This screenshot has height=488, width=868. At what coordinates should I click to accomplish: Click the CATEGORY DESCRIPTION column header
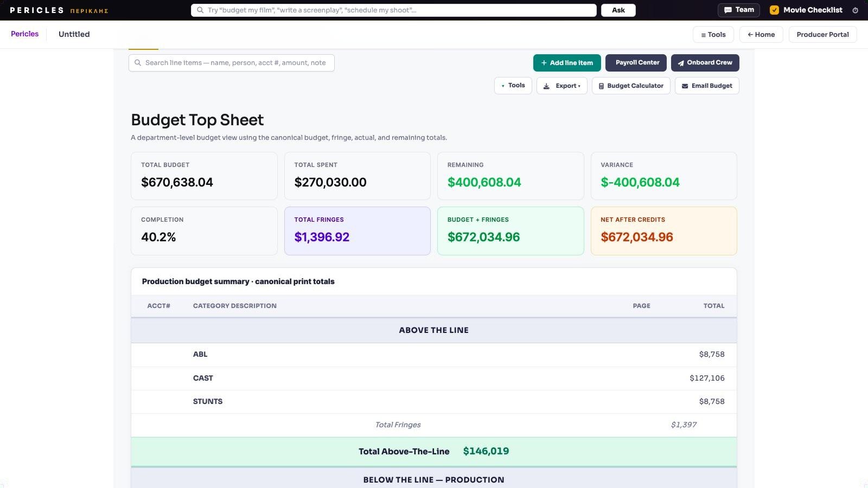235,306
